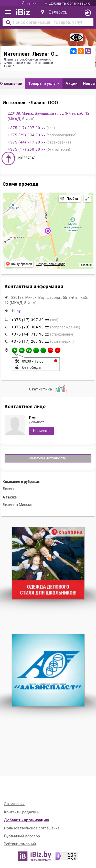96x868 pixels.
Task: Open Как добраться directions on map
Action: tap(19, 264)
